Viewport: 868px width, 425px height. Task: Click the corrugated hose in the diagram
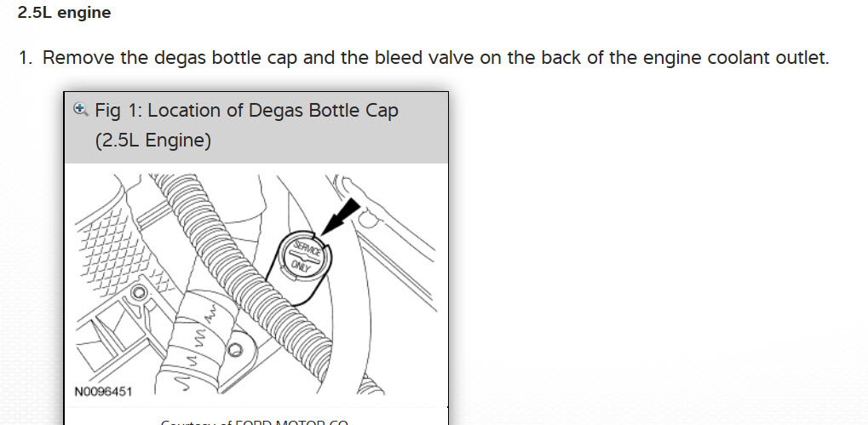pos(244,277)
